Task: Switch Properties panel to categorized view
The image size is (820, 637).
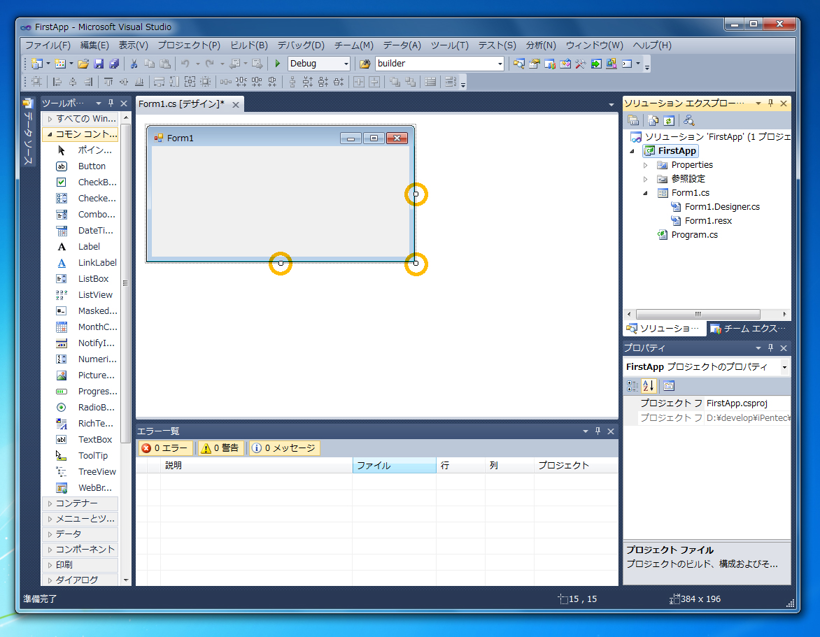Action: pyautogui.click(x=631, y=385)
